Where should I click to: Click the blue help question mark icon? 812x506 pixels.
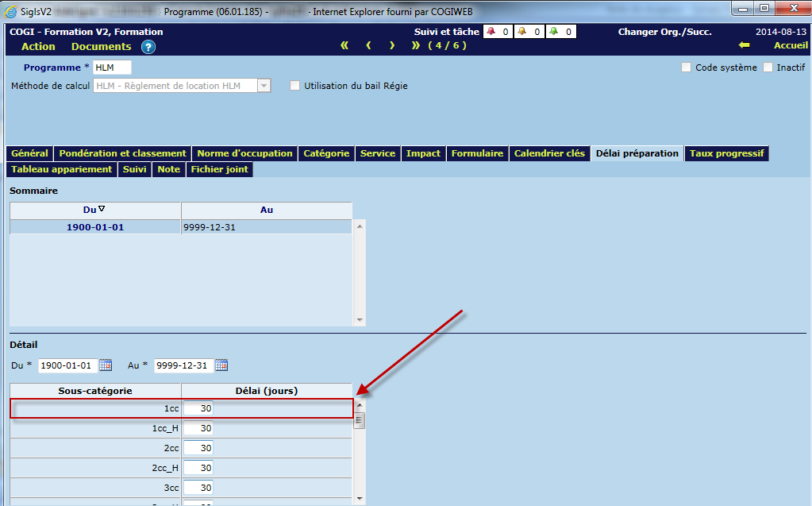click(148, 47)
